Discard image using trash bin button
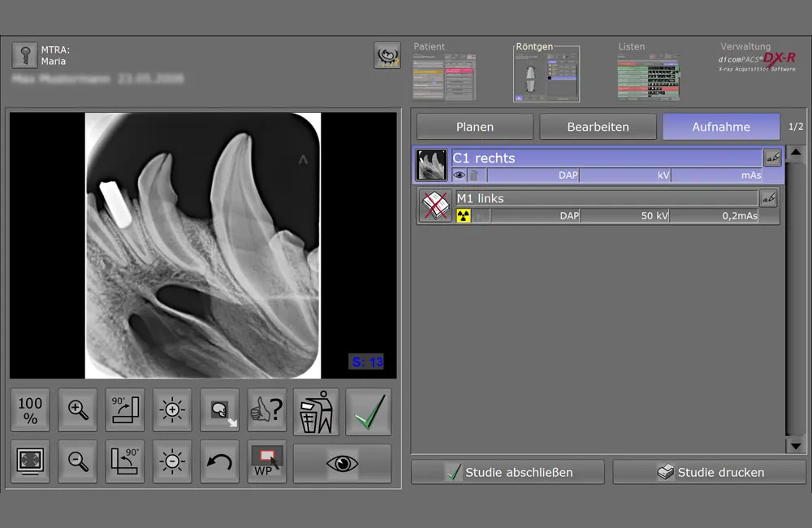This screenshot has height=528, width=812. [315, 410]
